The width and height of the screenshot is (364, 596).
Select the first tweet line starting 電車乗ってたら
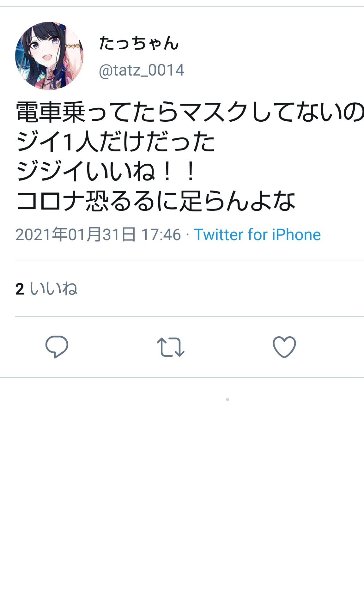coord(190,112)
